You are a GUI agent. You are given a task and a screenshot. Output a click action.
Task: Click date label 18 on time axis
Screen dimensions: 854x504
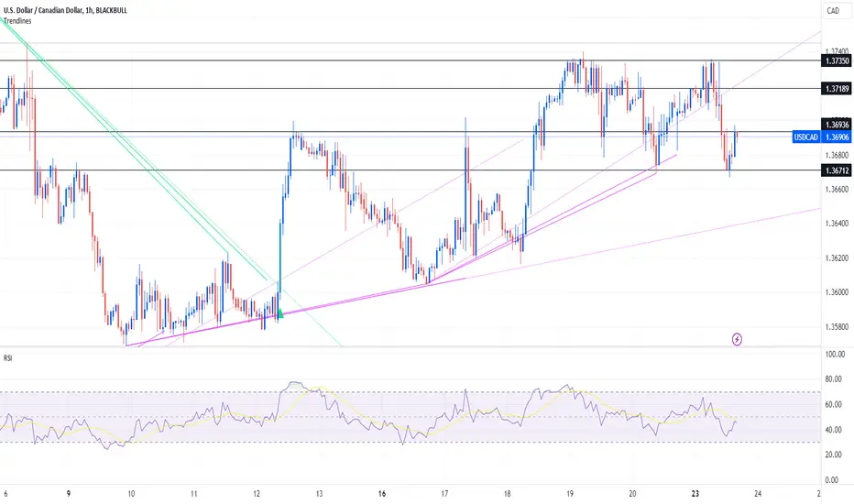507,494
